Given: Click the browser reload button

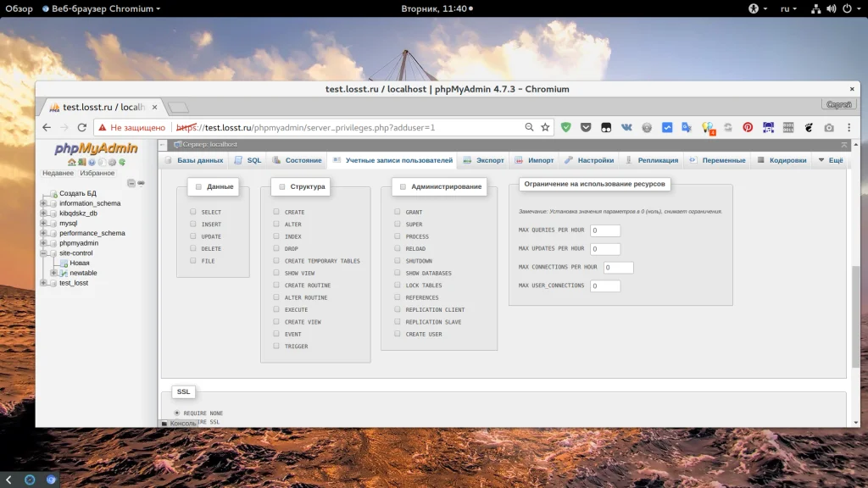Looking at the screenshot, I should [x=82, y=127].
